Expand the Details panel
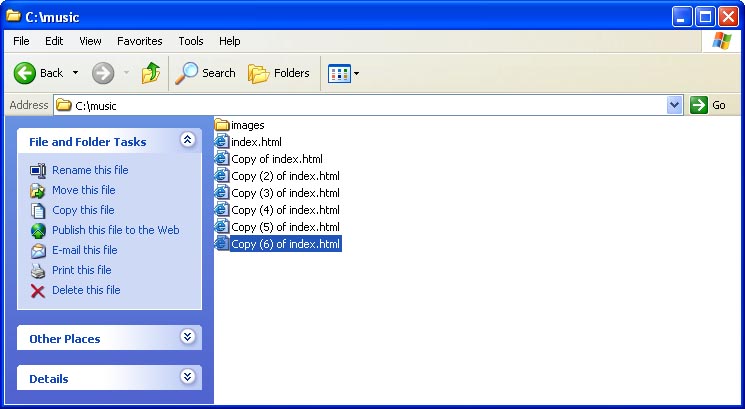This screenshot has width=745, height=409. pyautogui.click(x=187, y=377)
